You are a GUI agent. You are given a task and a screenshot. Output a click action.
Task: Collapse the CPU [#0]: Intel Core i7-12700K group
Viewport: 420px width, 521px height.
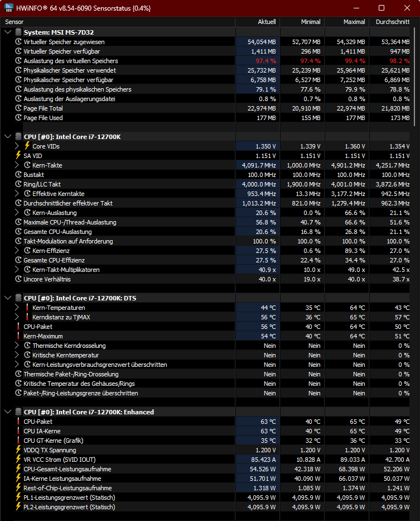tap(8, 137)
